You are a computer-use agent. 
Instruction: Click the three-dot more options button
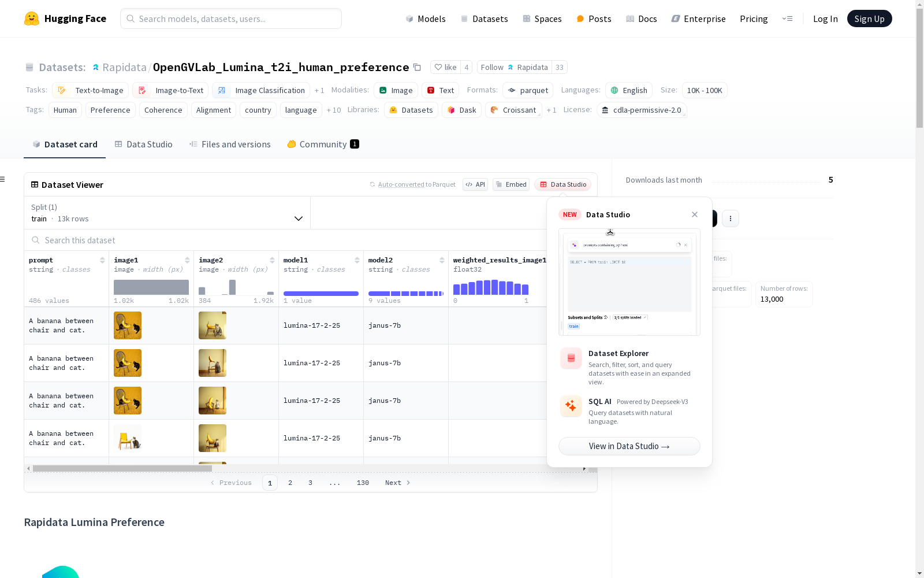pyautogui.click(x=731, y=218)
